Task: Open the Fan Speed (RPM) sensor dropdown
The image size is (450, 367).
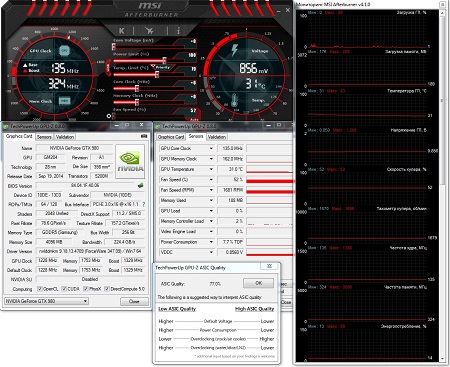Action: pos(211,190)
